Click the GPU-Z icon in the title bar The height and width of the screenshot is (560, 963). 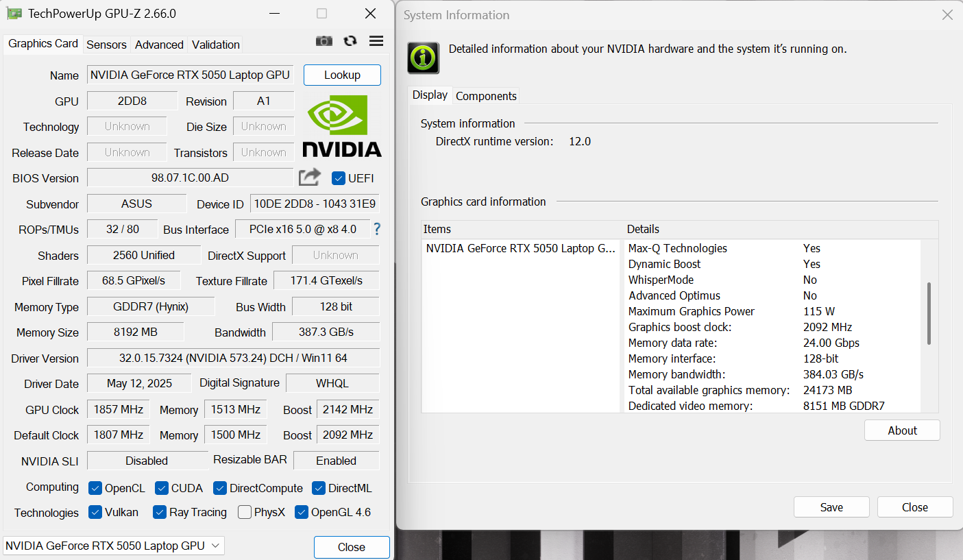click(x=15, y=12)
